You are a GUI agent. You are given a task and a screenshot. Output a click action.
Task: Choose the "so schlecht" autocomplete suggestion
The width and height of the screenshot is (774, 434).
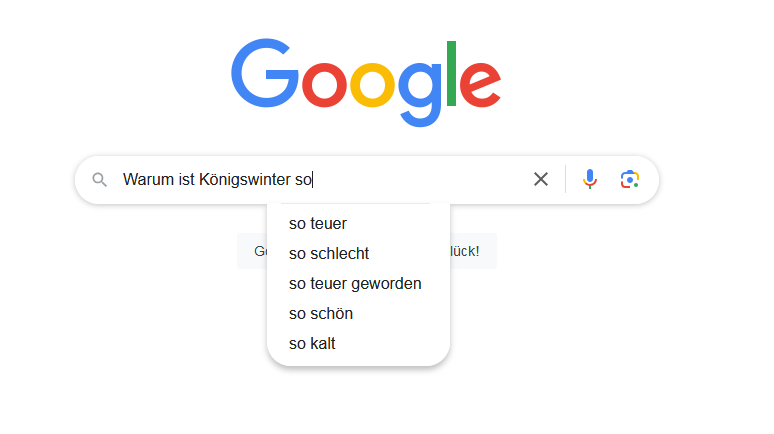(x=329, y=253)
